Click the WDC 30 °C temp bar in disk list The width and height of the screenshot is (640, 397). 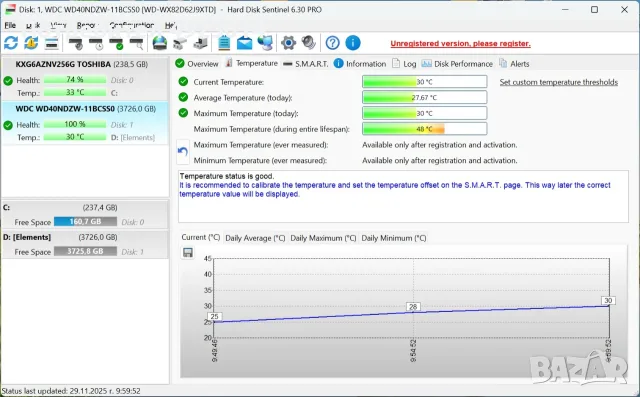[75, 137]
